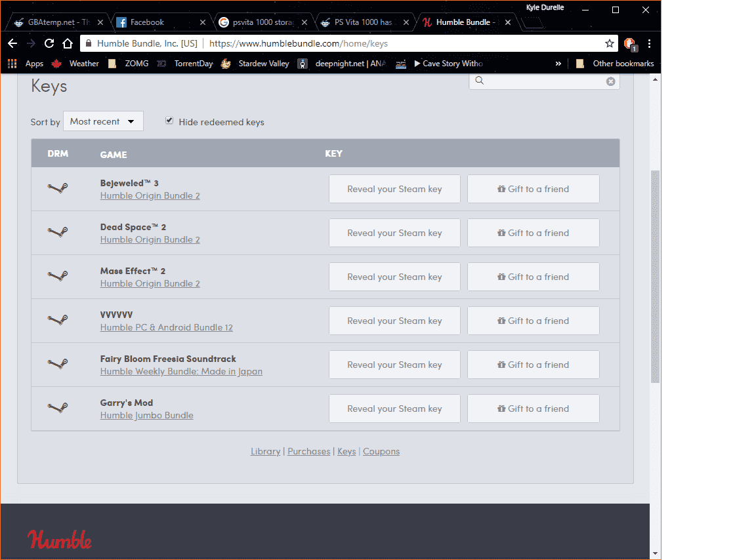Open the Other bookmarks folder
Viewport: 756px width, 560px height.
[615, 64]
